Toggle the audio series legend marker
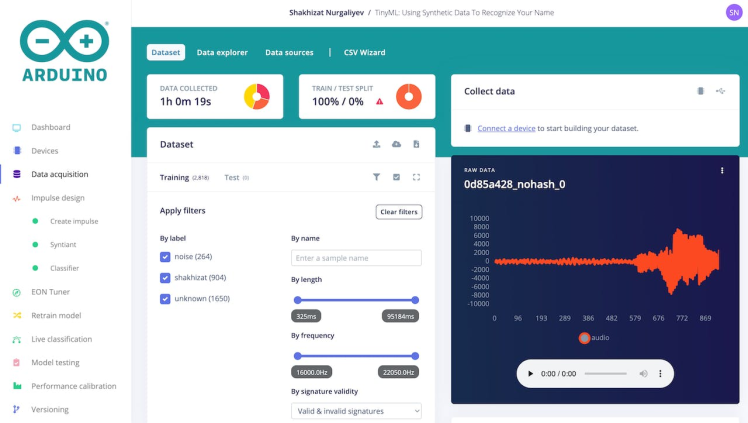 [x=584, y=338]
